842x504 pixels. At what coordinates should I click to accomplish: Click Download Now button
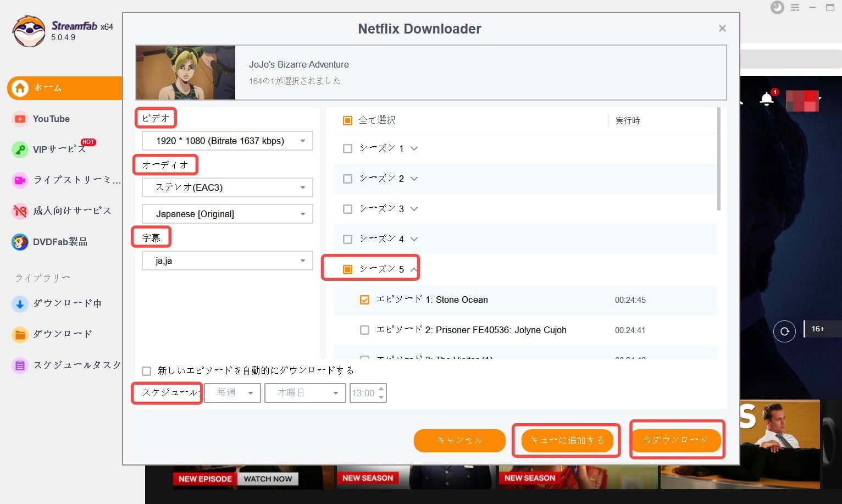[x=675, y=441]
